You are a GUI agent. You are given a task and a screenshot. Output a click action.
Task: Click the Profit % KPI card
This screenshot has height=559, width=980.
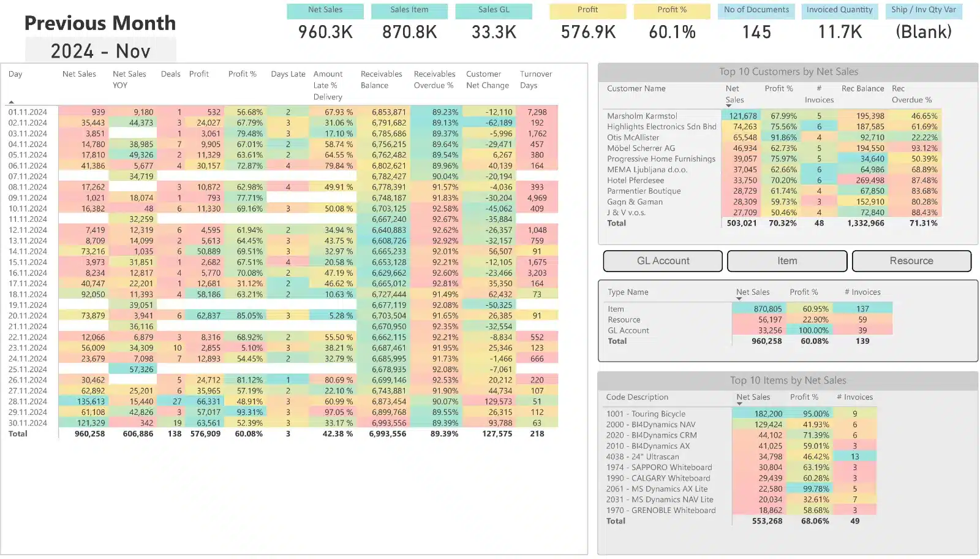[x=672, y=25]
